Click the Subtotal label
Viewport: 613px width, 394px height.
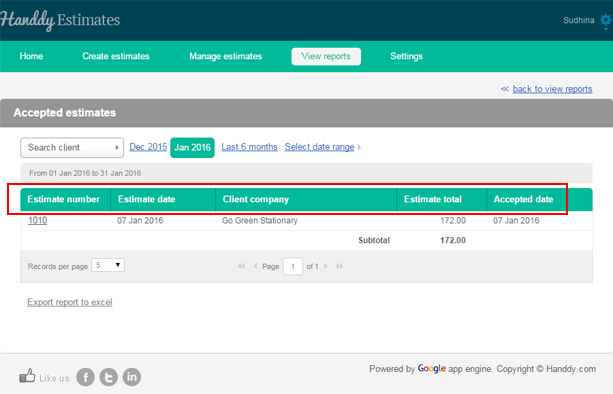click(374, 240)
